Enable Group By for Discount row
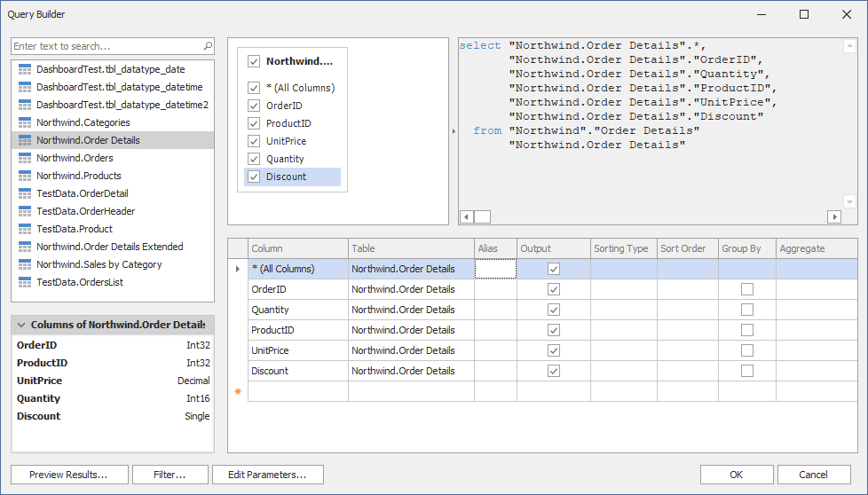Screen dimensions: 868x495 (x=746, y=371)
